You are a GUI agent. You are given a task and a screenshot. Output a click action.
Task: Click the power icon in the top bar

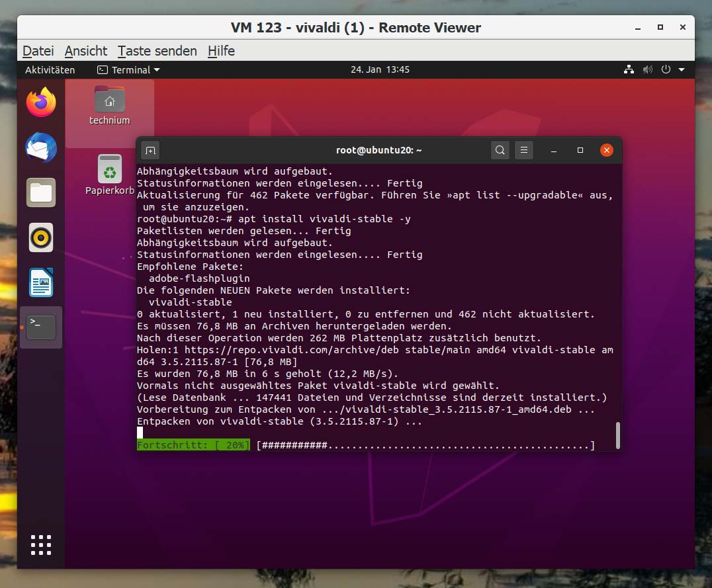click(x=666, y=69)
